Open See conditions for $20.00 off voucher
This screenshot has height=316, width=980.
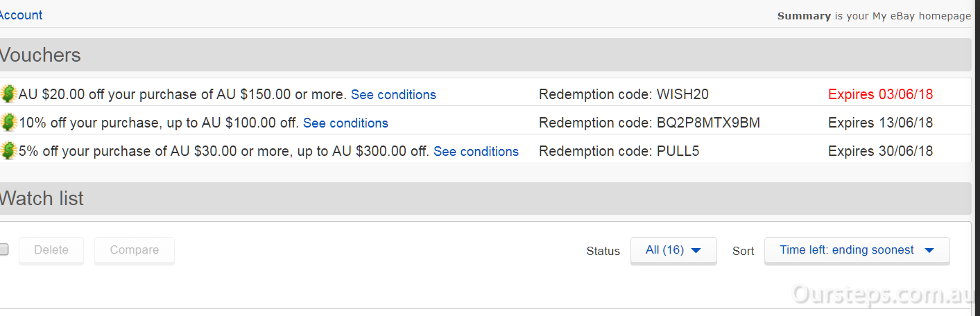coord(393,95)
